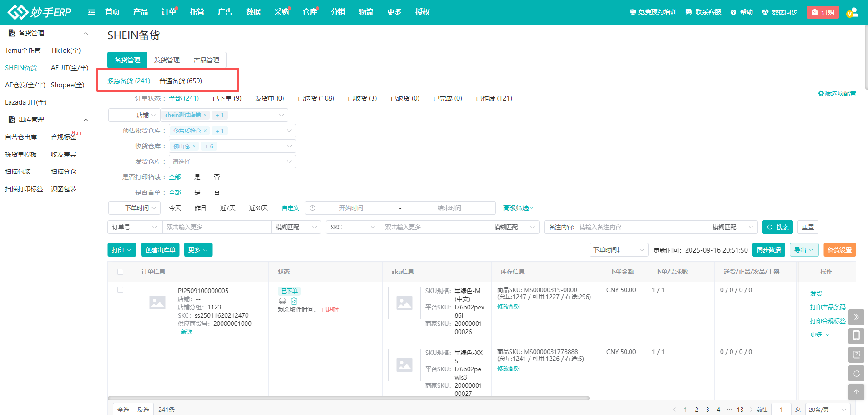Click the 筛选项配置 gear icon
The image size is (868, 415).
pyautogui.click(x=821, y=93)
